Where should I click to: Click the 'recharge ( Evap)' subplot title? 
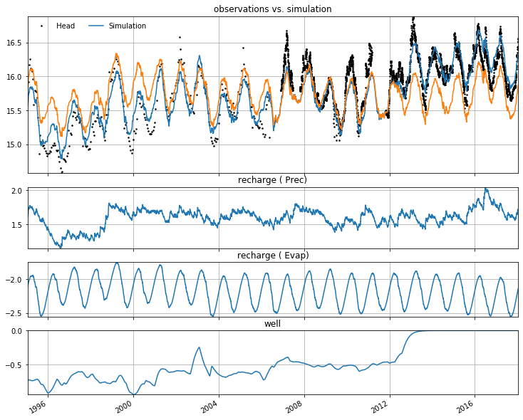pyautogui.click(x=273, y=256)
